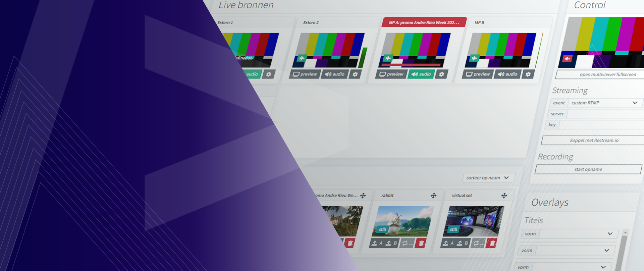Click the rabbit media thumbnail
This screenshot has width=644, height=271.
click(x=402, y=221)
